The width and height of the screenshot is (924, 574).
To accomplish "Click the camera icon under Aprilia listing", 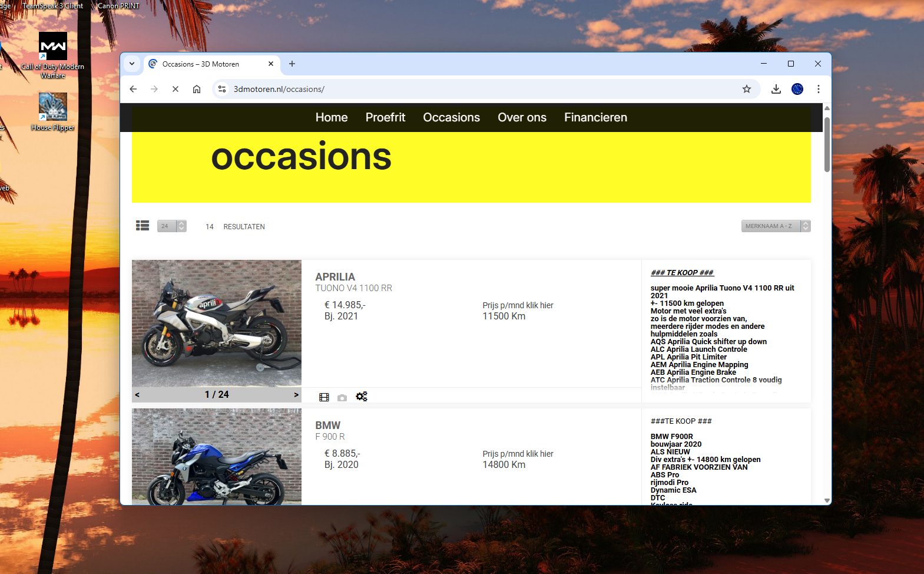I will [x=342, y=398].
